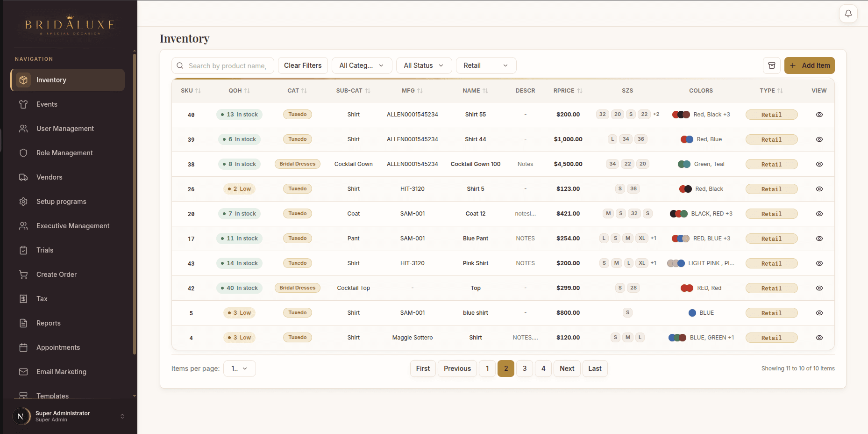Open the All Status dropdown
Image resolution: width=868 pixels, height=434 pixels.
(x=424, y=65)
